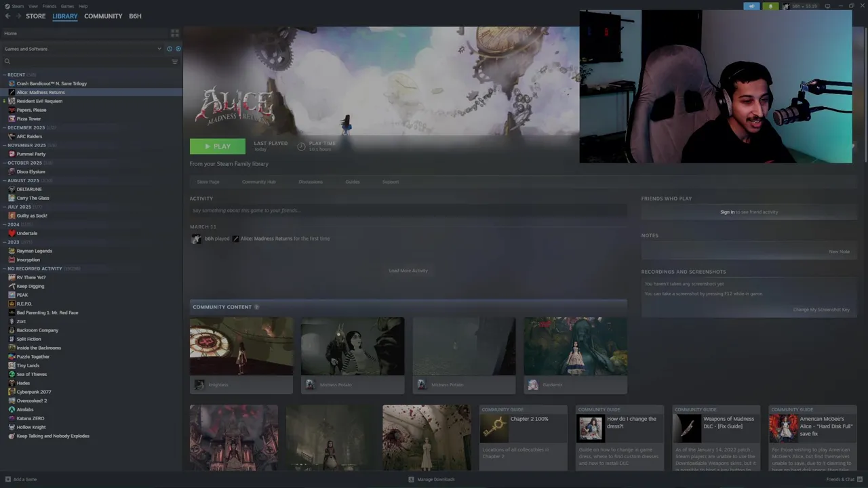Click the library search field
Screen dimensions: 868x488
[x=85, y=62]
